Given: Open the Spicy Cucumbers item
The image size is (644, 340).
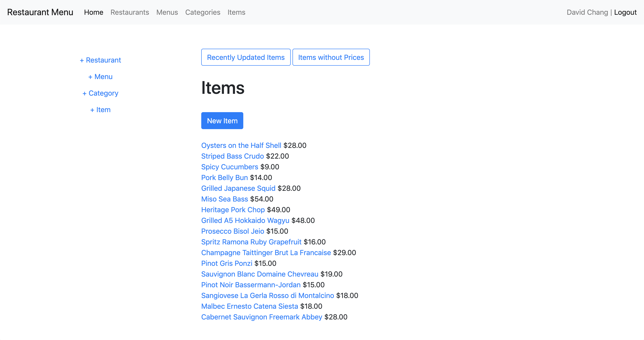Looking at the screenshot, I should coord(229,167).
